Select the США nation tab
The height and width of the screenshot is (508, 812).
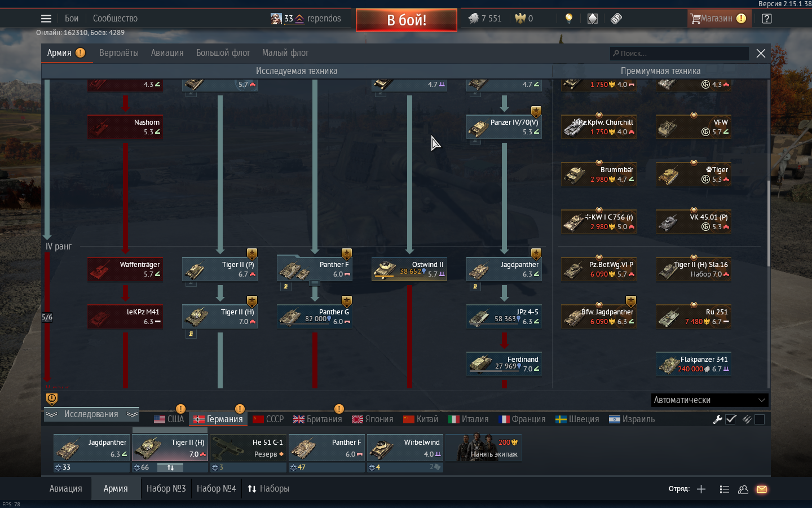(169, 419)
